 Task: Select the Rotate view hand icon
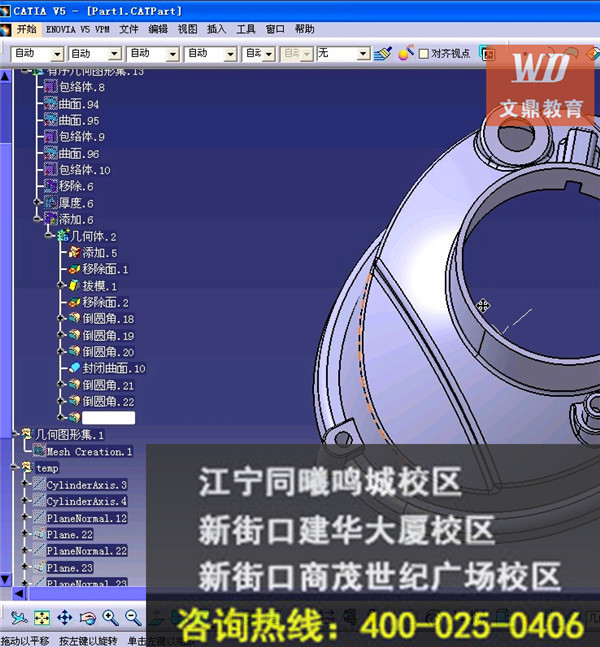pyautogui.click(x=87, y=618)
